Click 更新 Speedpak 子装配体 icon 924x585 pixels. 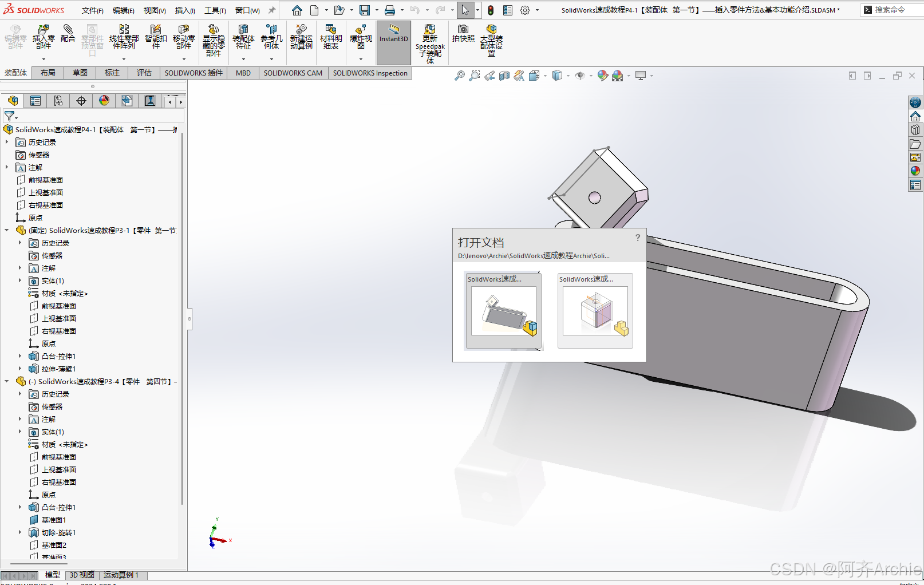point(430,44)
